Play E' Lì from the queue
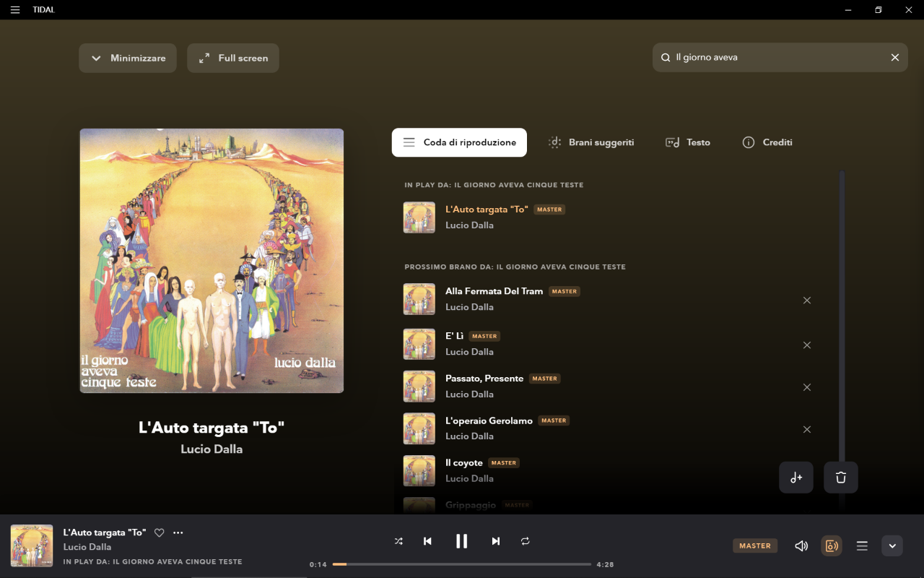This screenshot has width=924, height=578. 454,336
